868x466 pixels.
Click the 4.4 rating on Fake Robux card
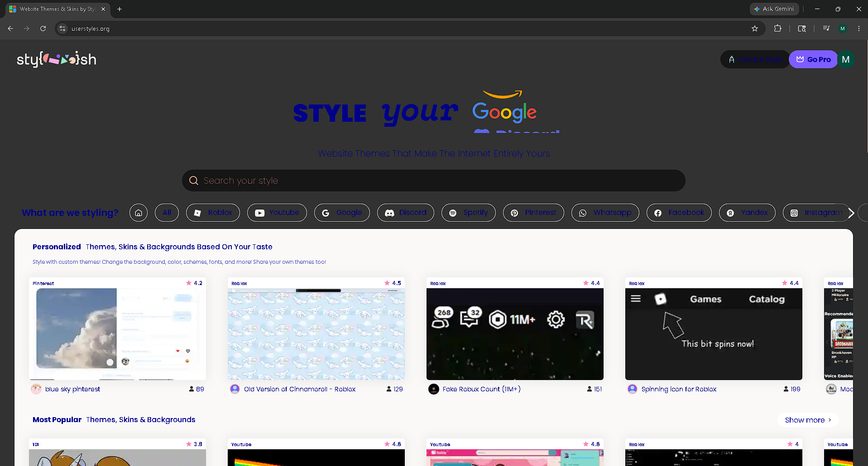[591, 283]
